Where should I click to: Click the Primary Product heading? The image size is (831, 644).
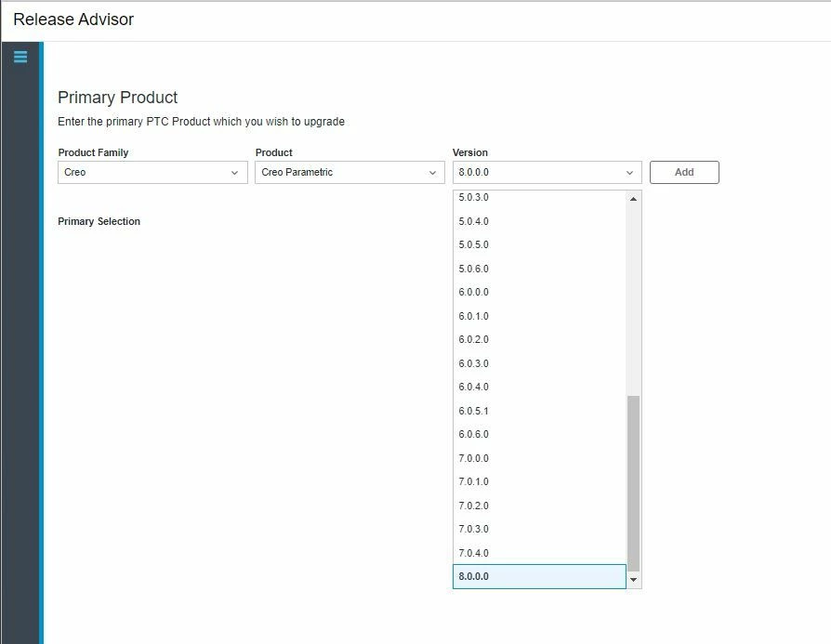(118, 98)
